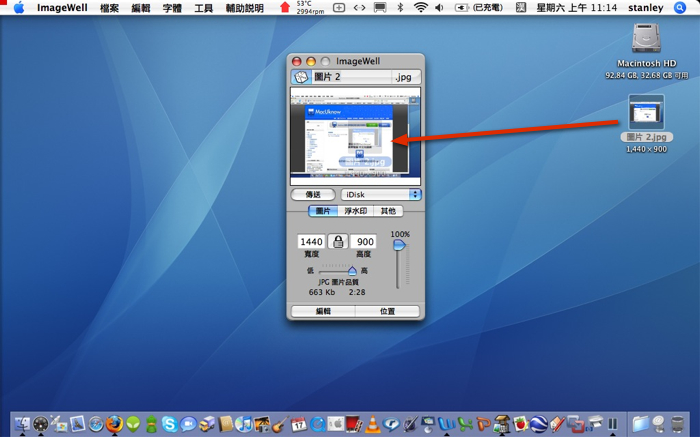The height and width of the screenshot is (437, 700).
Task: Click the height field showing 900
Action: pyautogui.click(x=364, y=241)
